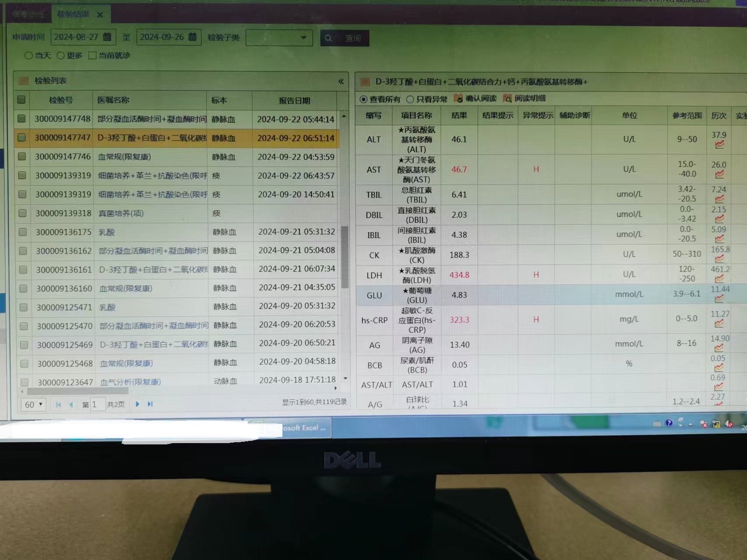Click the magnifier search icon button
Image resolution: width=747 pixels, height=560 pixels.
(x=328, y=39)
